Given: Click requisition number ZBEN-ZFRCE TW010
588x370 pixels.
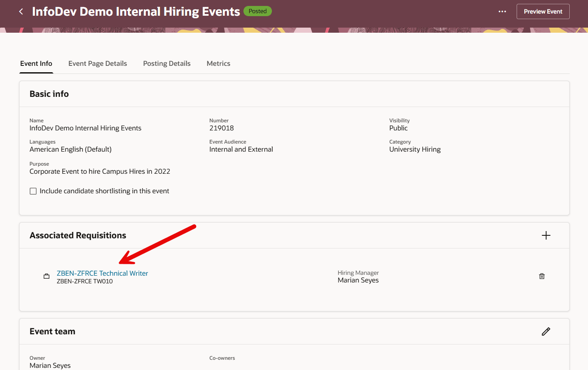Looking at the screenshot, I should pos(85,281).
